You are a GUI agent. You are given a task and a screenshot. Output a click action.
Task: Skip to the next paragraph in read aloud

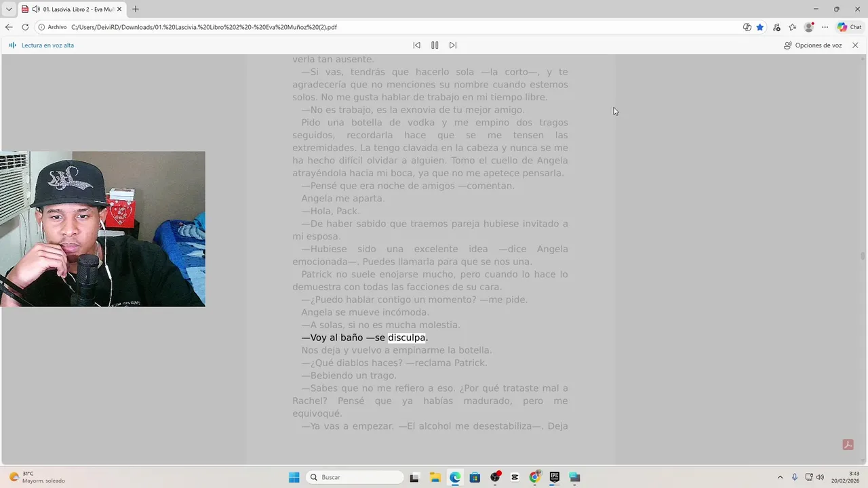[x=453, y=45]
